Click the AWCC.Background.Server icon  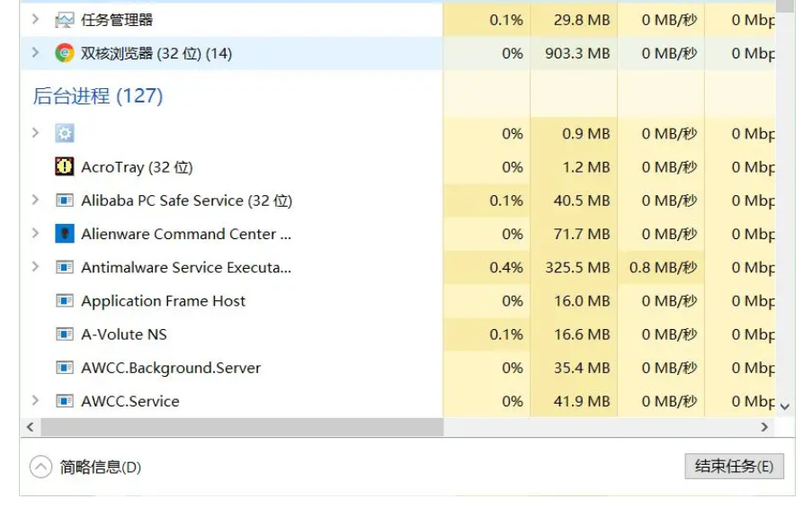point(64,368)
